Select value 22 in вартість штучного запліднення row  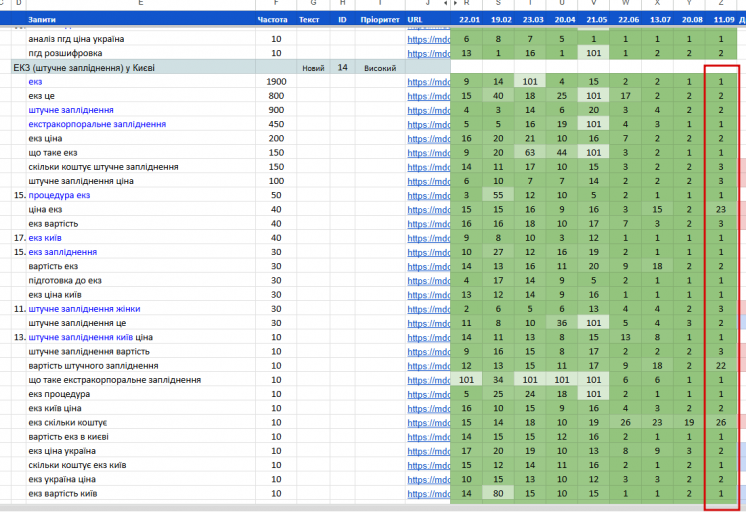click(721, 365)
